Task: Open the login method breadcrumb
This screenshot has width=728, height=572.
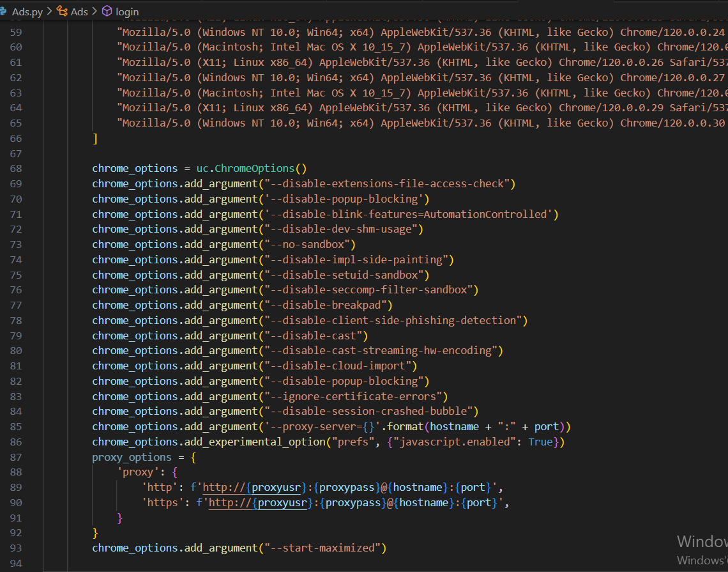Action: (126, 12)
